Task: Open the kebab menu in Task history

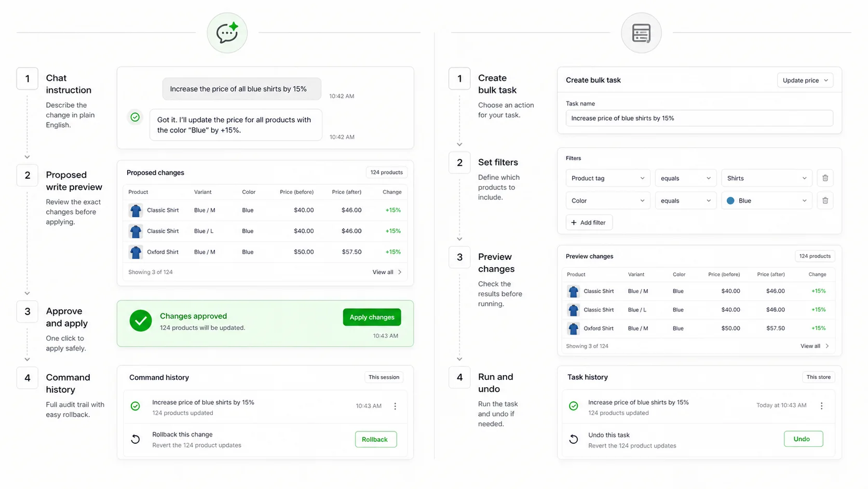Action: coord(821,406)
